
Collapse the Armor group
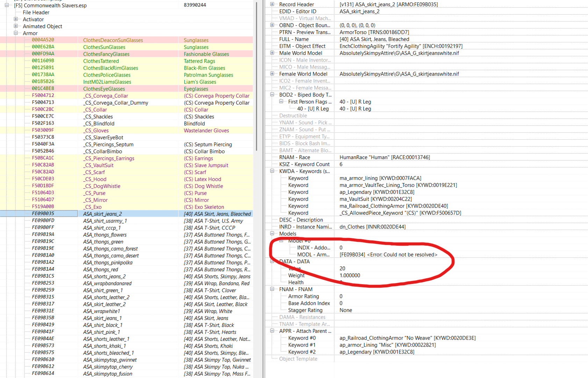pyautogui.click(x=16, y=33)
